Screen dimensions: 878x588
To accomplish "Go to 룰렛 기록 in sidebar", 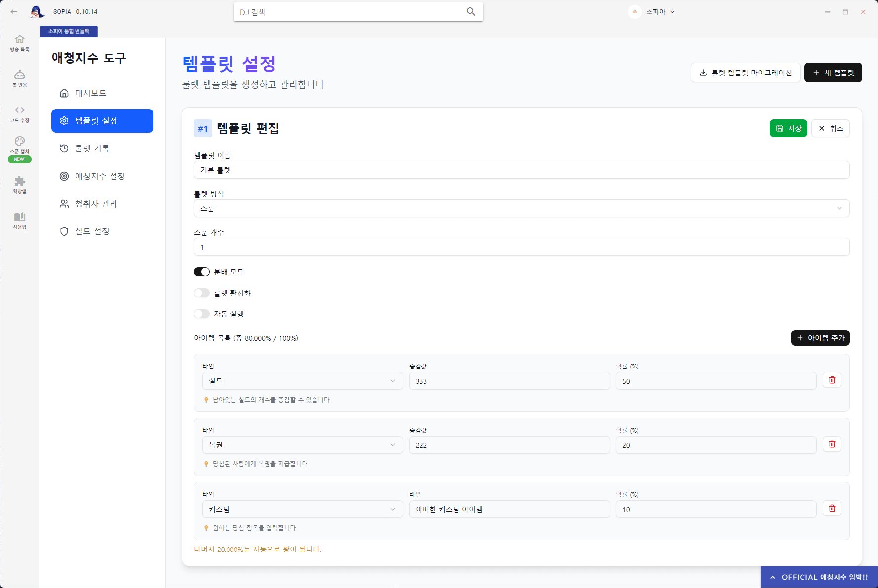I will pyautogui.click(x=92, y=148).
